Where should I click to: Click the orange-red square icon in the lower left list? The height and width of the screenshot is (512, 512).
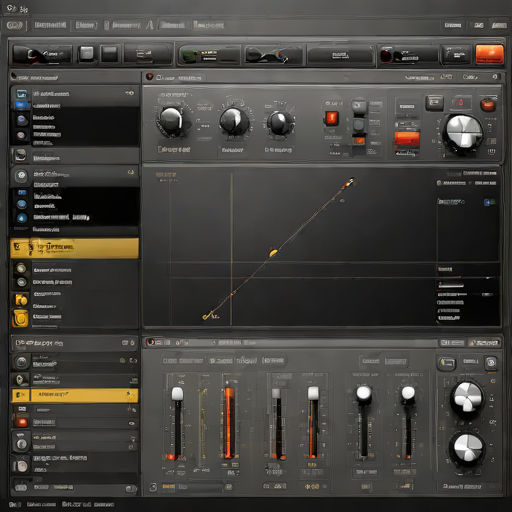coord(22,422)
